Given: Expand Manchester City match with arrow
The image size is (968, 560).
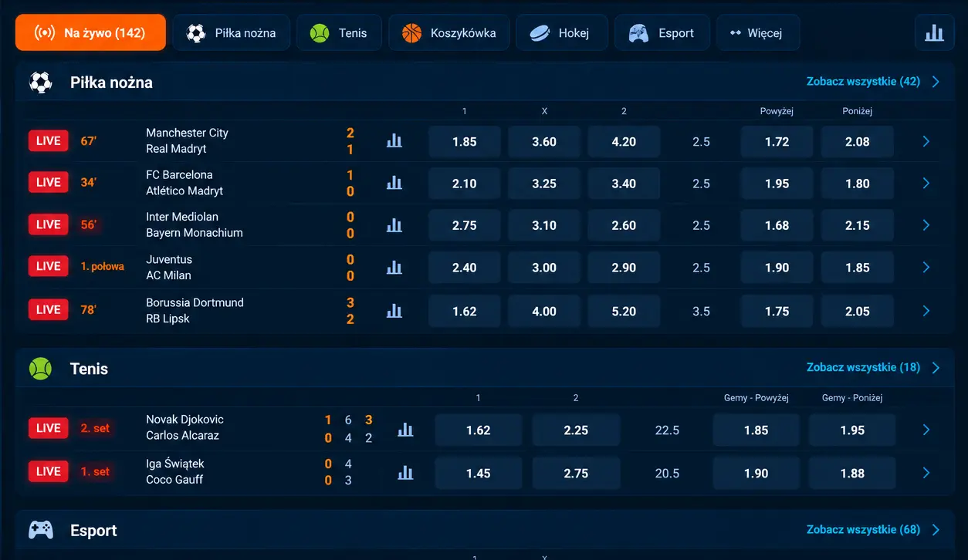Looking at the screenshot, I should 926,142.
